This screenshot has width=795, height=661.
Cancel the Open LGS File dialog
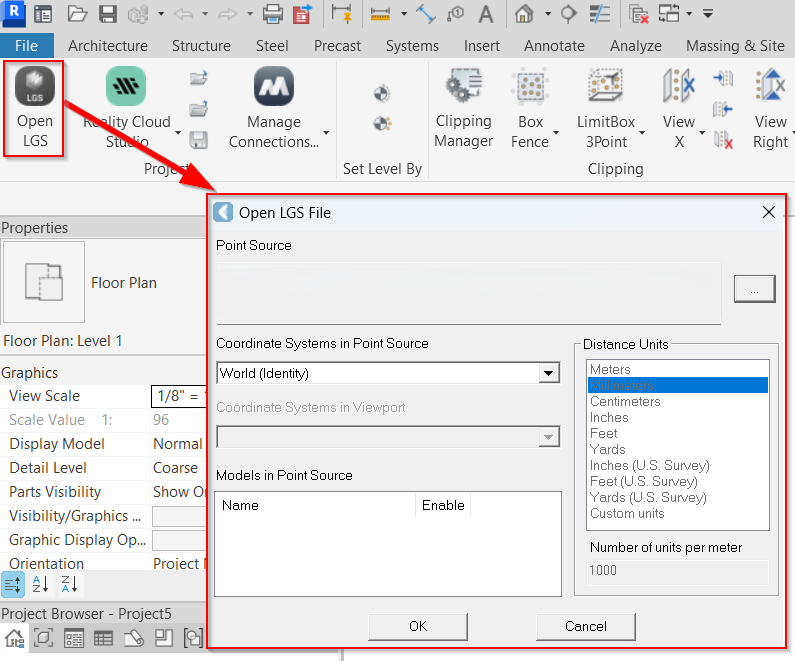pos(585,626)
